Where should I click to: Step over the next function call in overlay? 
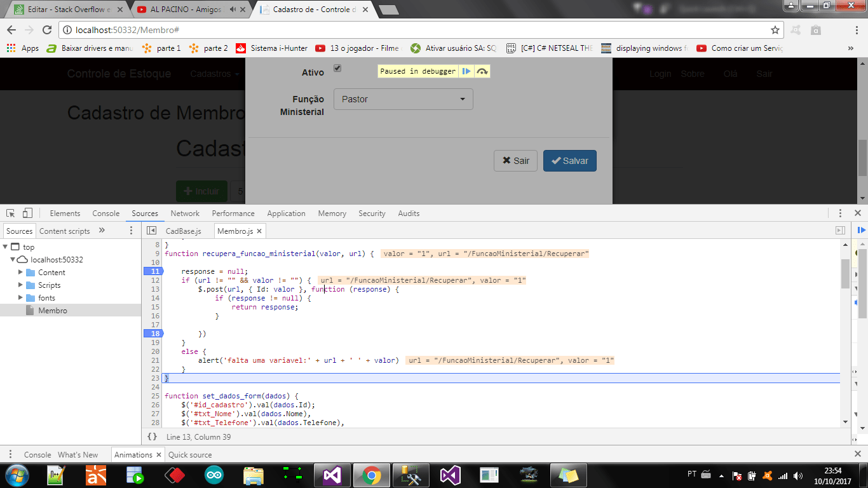coord(482,71)
